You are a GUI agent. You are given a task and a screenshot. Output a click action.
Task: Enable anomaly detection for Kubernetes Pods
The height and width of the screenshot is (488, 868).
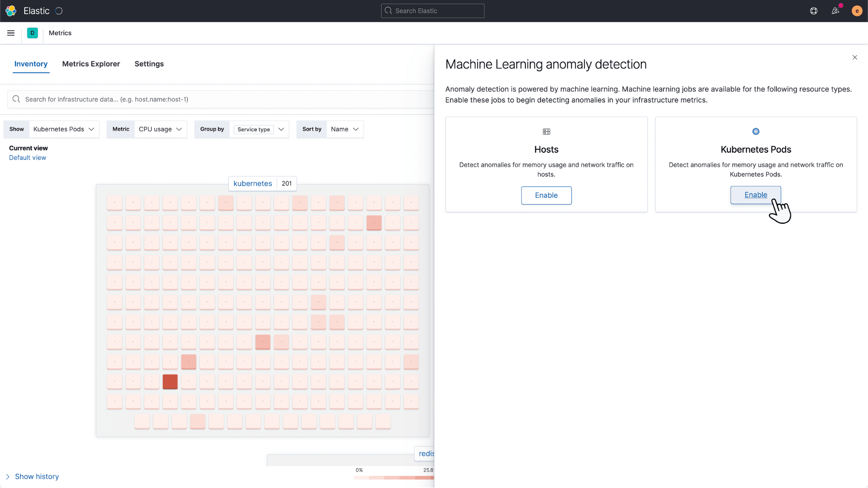(x=756, y=195)
